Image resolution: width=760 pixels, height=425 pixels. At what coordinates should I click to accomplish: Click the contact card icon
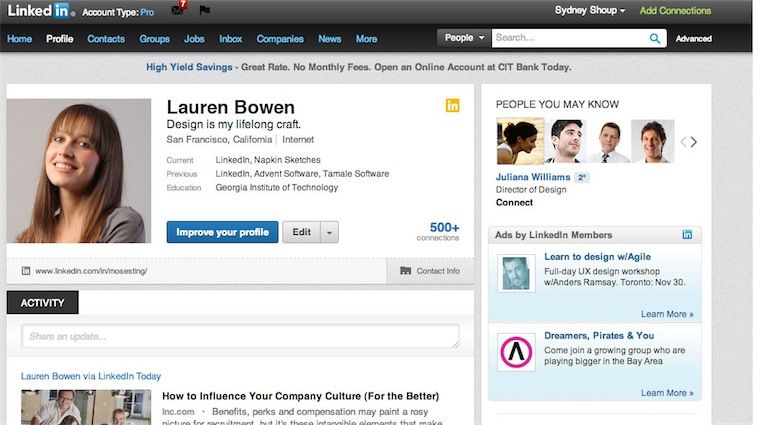pyautogui.click(x=405, y=271)
